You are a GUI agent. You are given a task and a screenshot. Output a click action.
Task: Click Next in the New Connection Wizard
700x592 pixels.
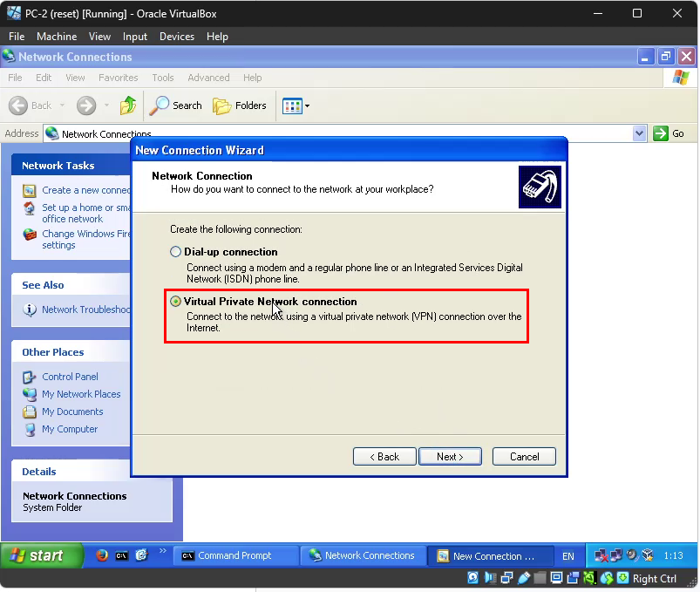pos(450,457)
